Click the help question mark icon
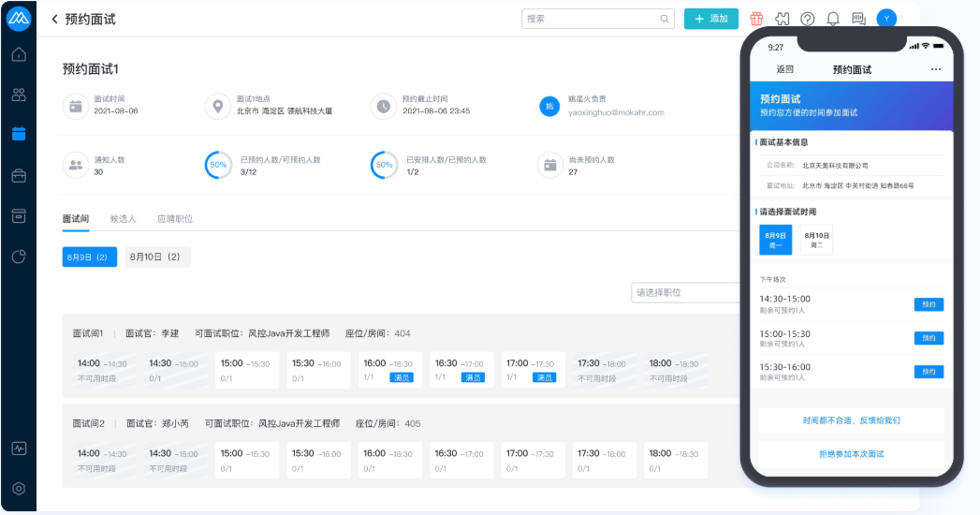Image resolution: width=980 pixels, height=515 pixels. pyautogui.click(x=808, y=19)
